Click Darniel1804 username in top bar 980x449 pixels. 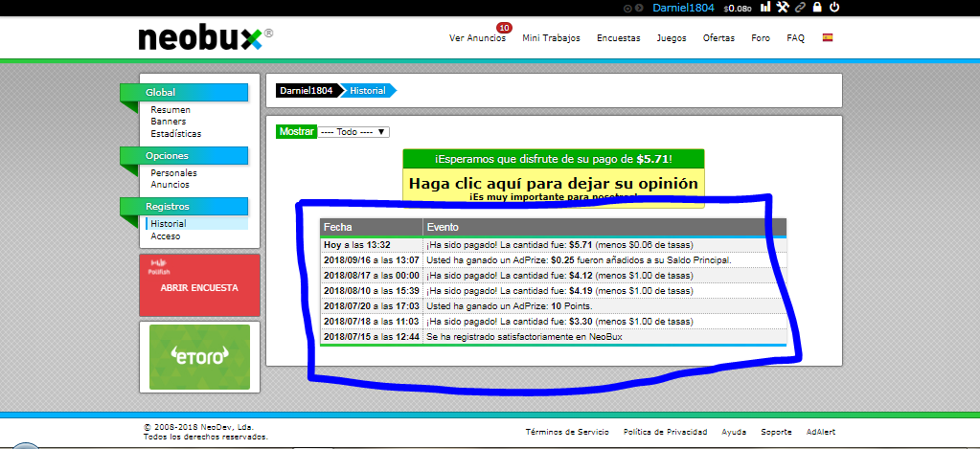(683, 8)
